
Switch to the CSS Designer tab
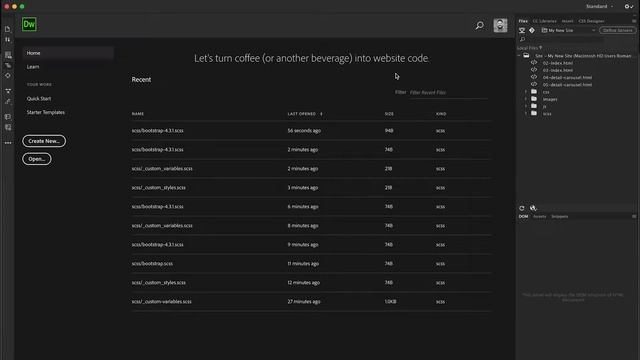tap(591, 21)
